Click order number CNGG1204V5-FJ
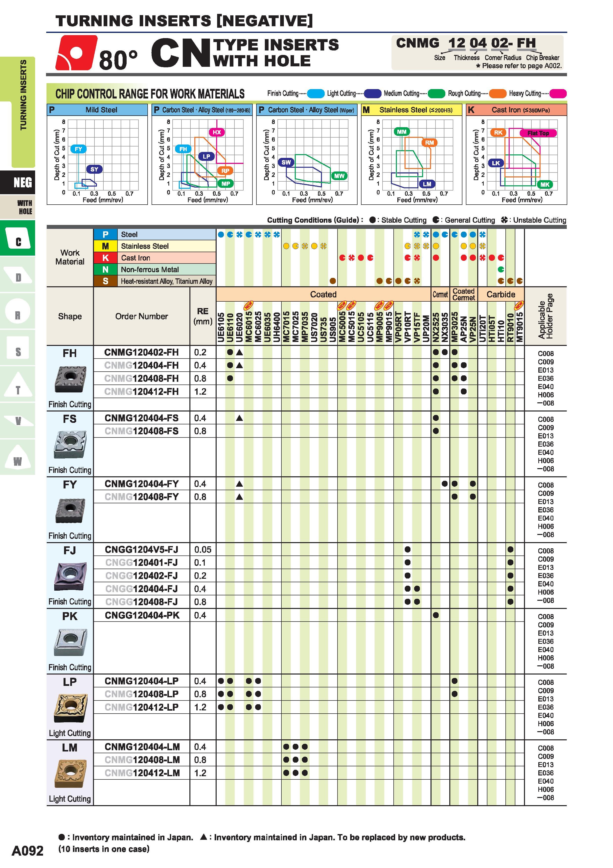613x868 pixels. [x=142, y=550]
